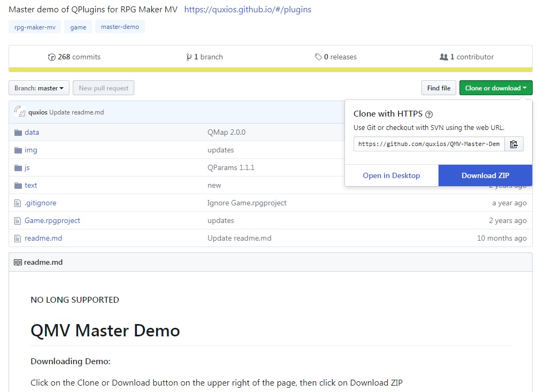Viewport: 545px width, 392px height.
Task: Collapse the Clone or download dropdown
Action: click(495, 88)
